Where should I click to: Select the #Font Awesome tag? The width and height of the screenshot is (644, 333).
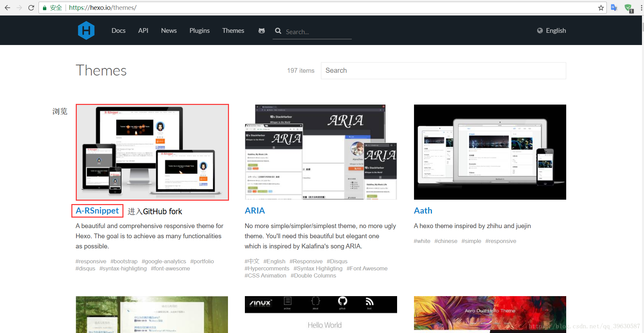click(367, 269)
